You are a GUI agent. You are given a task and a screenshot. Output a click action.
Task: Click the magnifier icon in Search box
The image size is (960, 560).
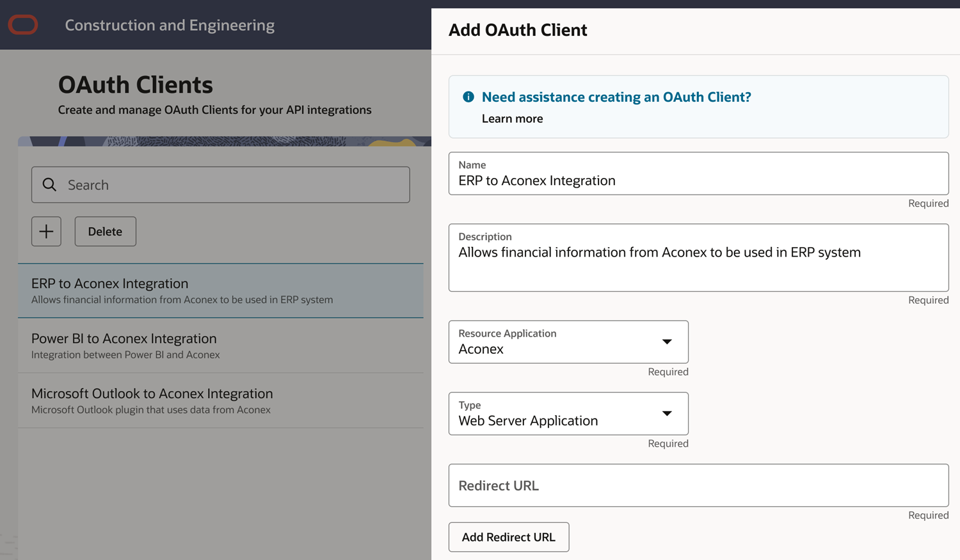tap(49, 185)
